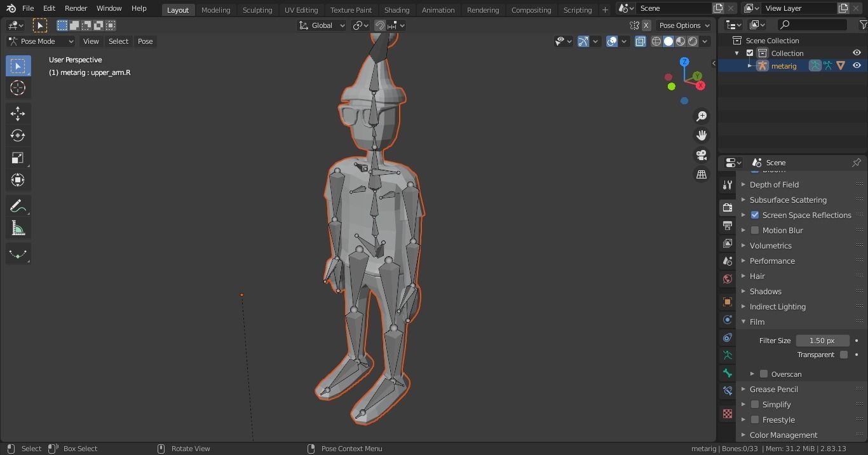Image resolution: width=868 pixels, height=455 pixels.
Task: Hide metarig with its eye icon
Action: click(x=857, y=65)
